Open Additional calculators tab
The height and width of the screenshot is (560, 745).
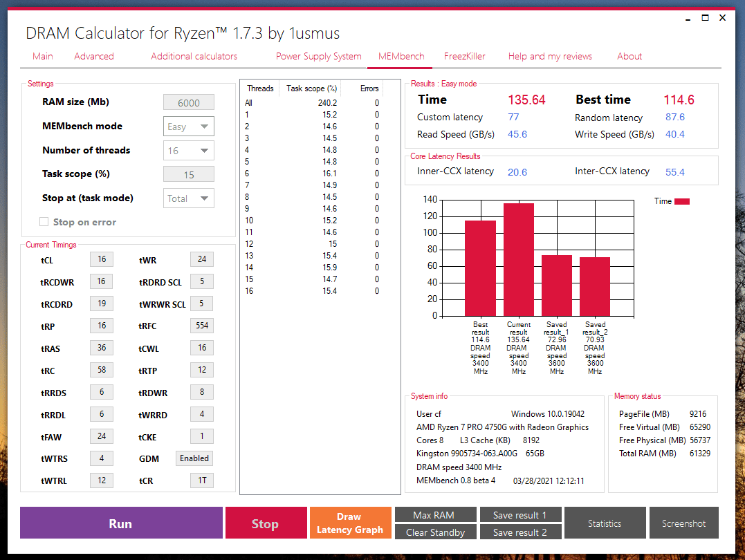(x=194, y=56)
